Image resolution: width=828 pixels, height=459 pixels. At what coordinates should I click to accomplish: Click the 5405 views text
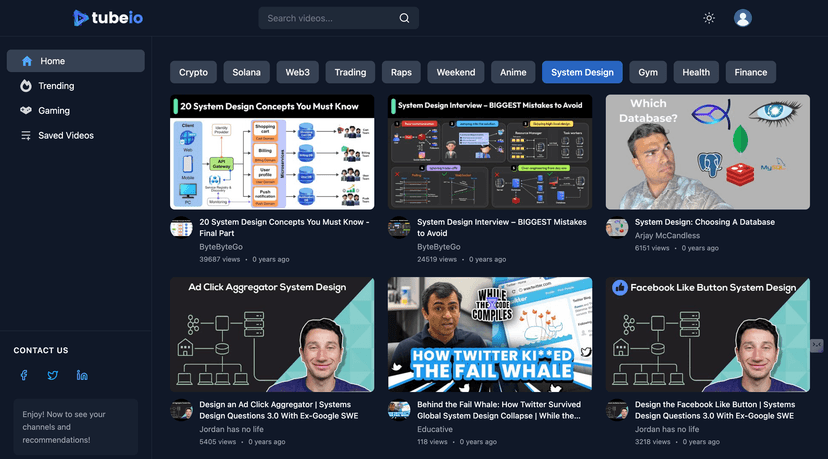(218, 442)
